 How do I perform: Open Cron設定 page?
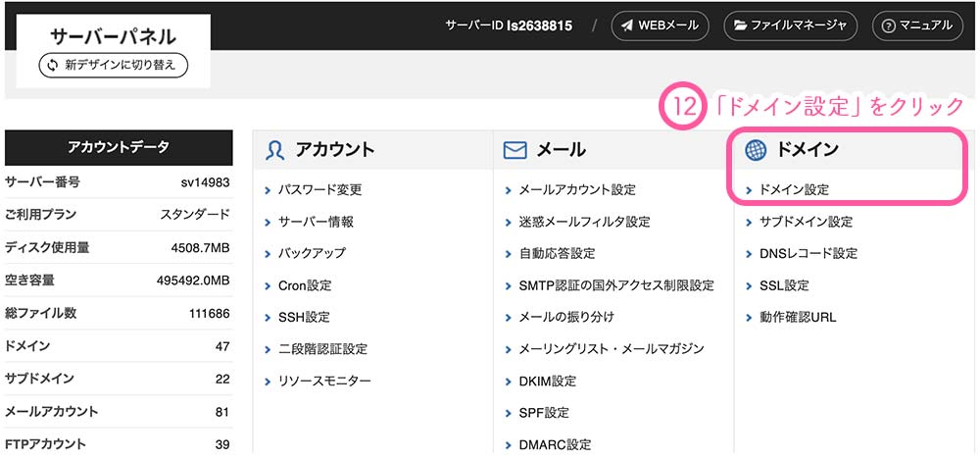click(305, 285)
